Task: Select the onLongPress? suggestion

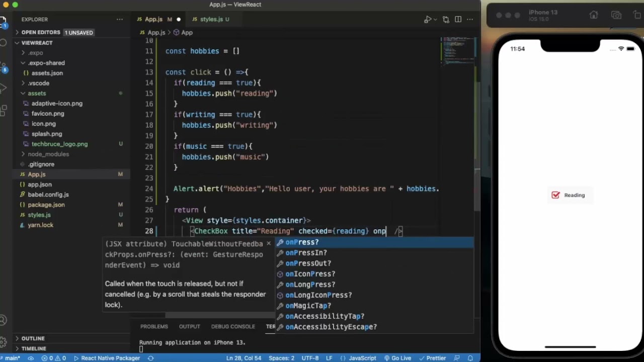Action: click(x=374, y=285)
